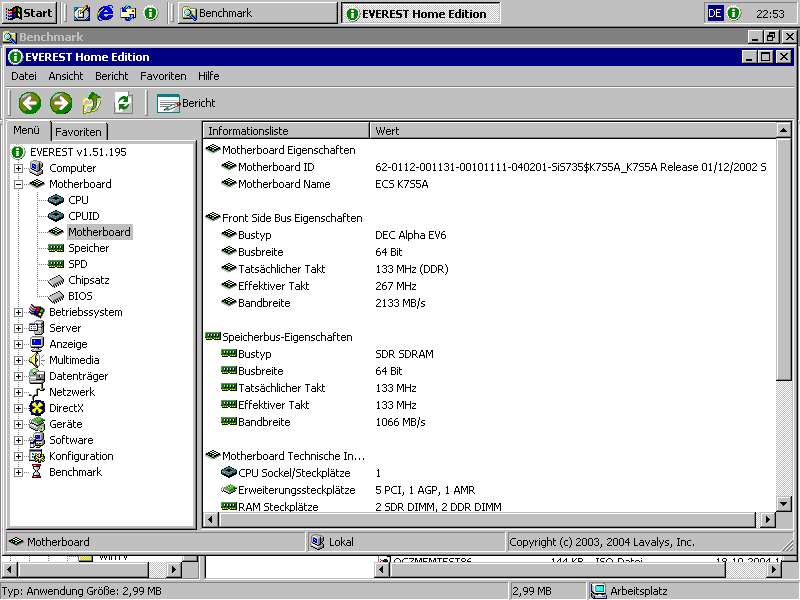Click the info list horizontal scrollbar right arrow

click(x=767, y=520)
